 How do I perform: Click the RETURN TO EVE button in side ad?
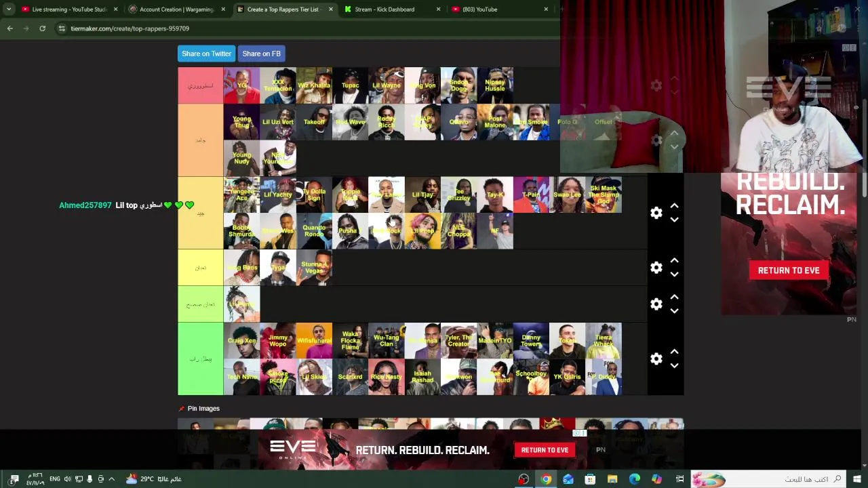point(789,270)
